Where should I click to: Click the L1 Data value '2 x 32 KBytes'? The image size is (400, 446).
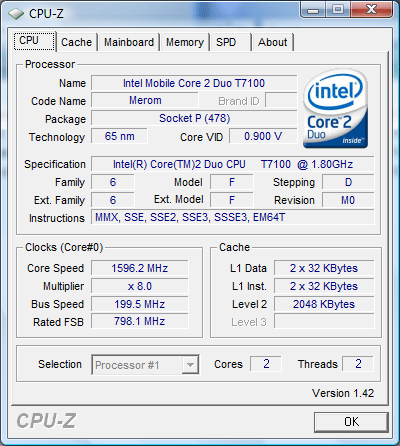point(324,268)
